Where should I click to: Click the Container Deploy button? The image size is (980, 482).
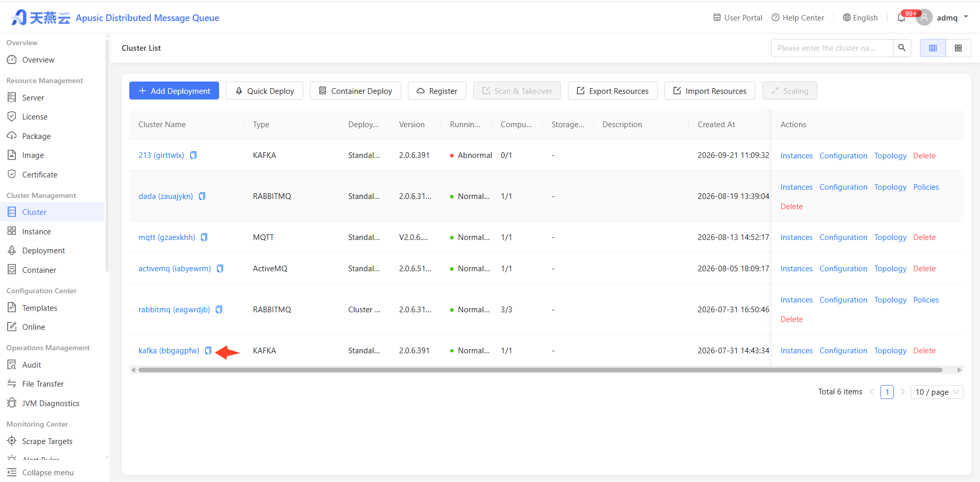356,91
